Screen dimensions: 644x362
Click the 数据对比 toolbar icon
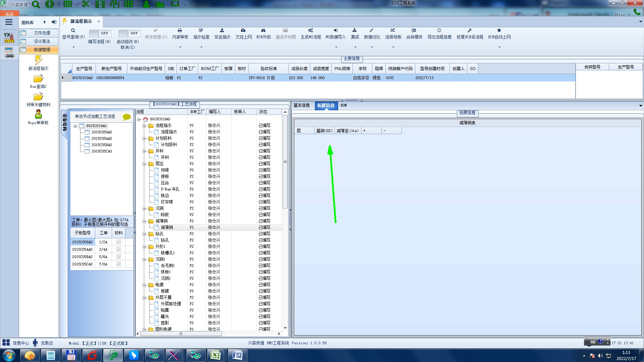point(372,31)
